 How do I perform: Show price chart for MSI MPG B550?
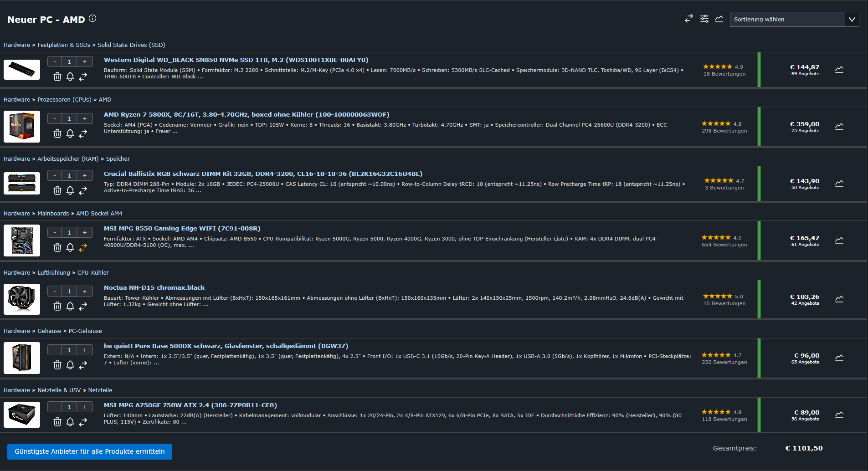839,241
